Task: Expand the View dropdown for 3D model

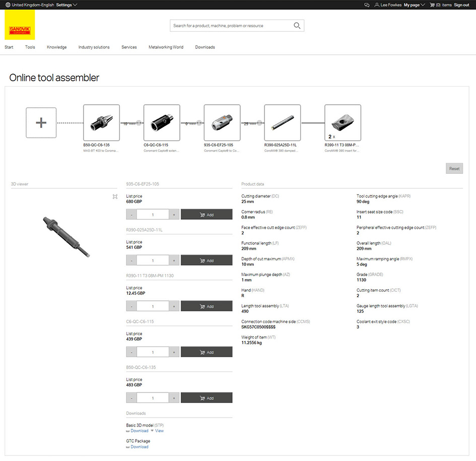Action: (157, 431)
